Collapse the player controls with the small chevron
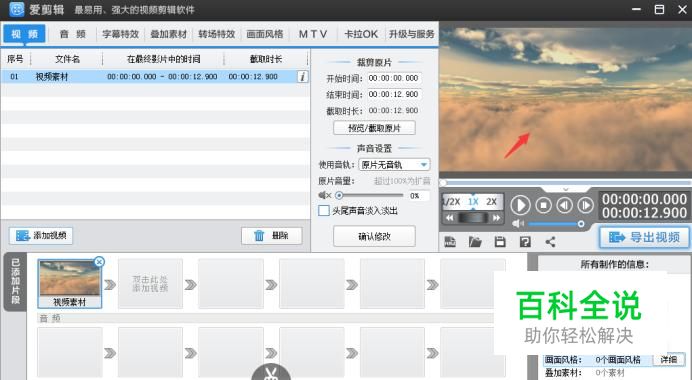692x380 pixels. click(565, 189)
